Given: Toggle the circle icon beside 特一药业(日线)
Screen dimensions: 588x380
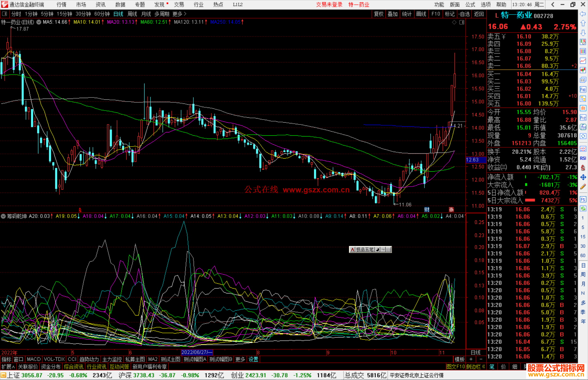Looking at the screenshot, I should click(39, 22).
